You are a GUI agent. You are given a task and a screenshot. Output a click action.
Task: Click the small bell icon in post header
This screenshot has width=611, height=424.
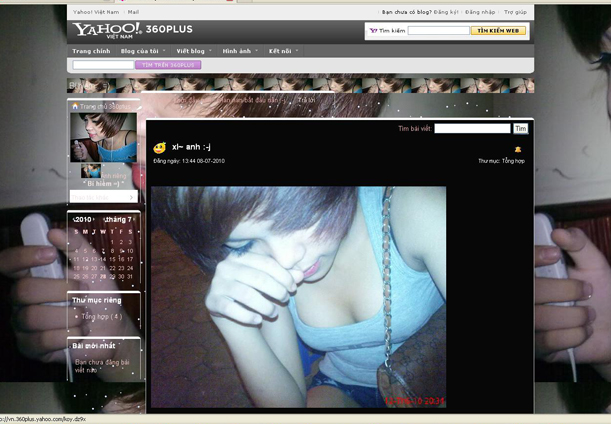517,148
